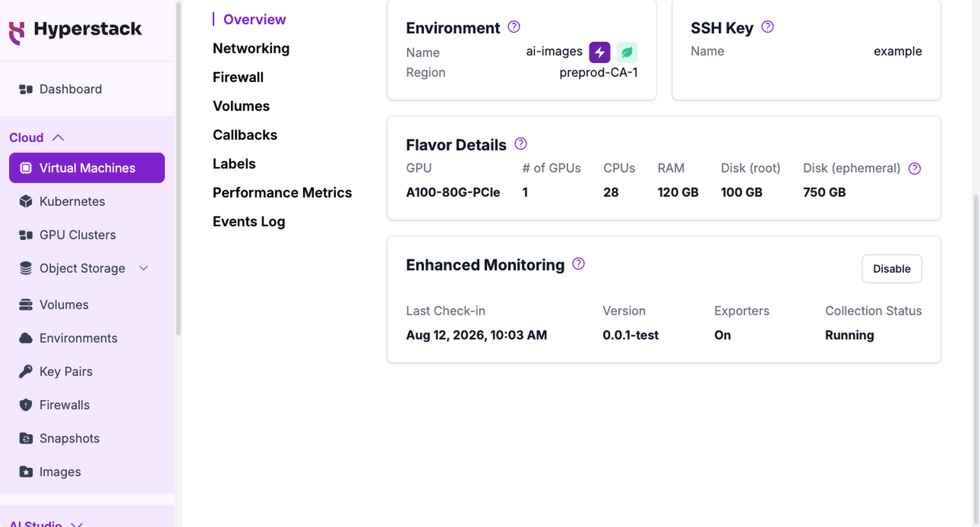This screenshot has height=527, width=980.
Task: Click the Dashboard grid icon
Action: (26, 89)
